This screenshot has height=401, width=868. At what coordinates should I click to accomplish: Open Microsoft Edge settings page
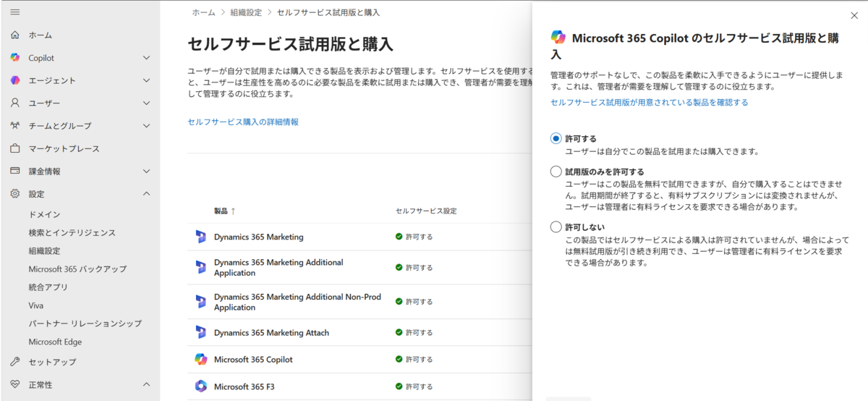[x=55, y=342]
